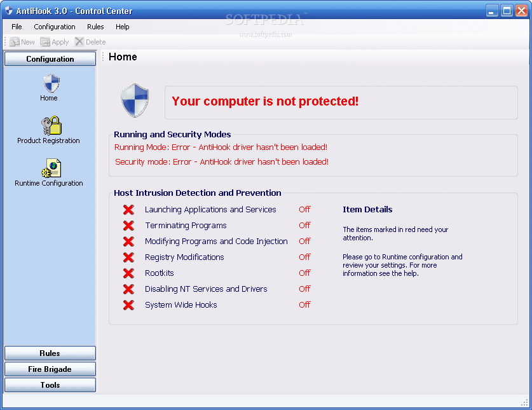Select Disabling NT Services and Drivers item
532x410 pixels.
pyautogui.click(x=206, y=289)
